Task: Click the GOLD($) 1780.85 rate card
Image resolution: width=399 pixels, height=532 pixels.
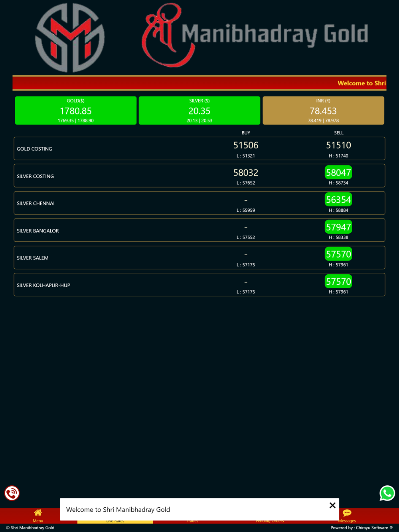Action: tap(76, 110)
